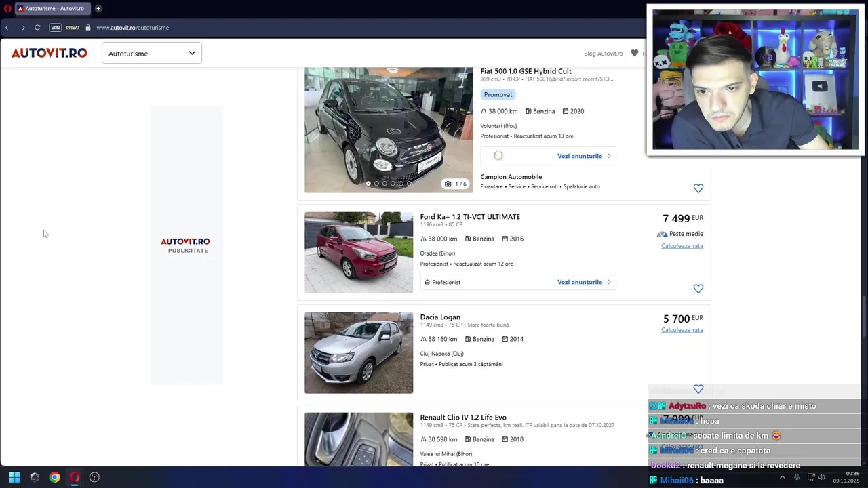Go forward to the next page
Screen dimensions: 868x488
[23, 28]
